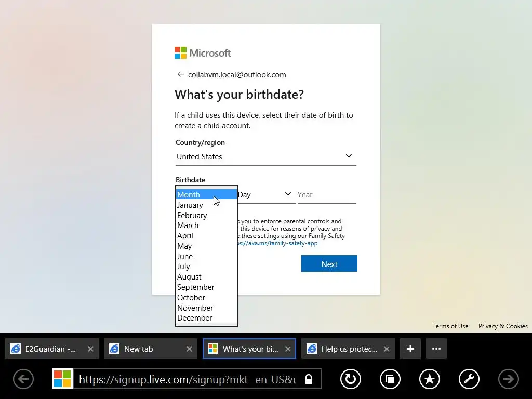The image size is (532, 399).
Task: Open the Country/region United States dropdown
Action: pyautogui.click(x=265, y=157)
